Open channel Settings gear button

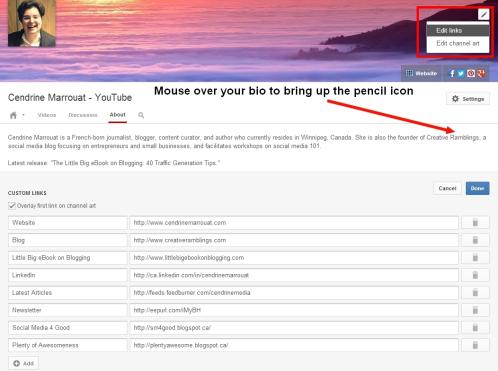[468, 99]
